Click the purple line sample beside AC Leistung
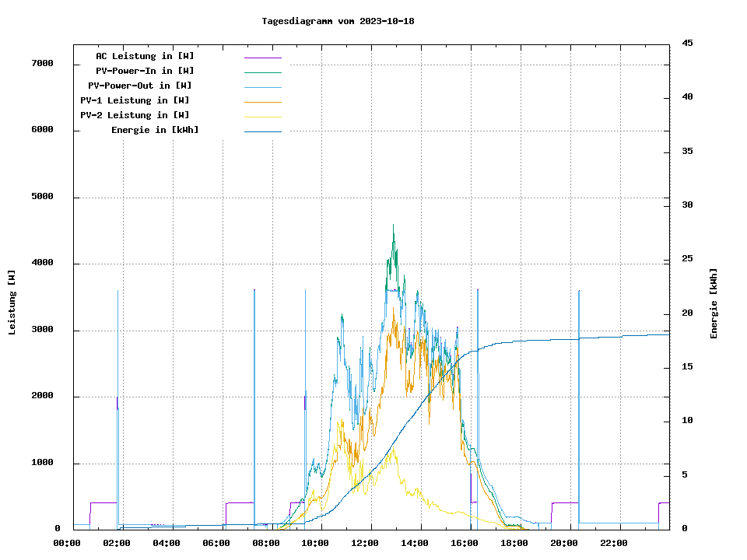The height and width of the screenshot is (560, 747). tap(262, 58)
